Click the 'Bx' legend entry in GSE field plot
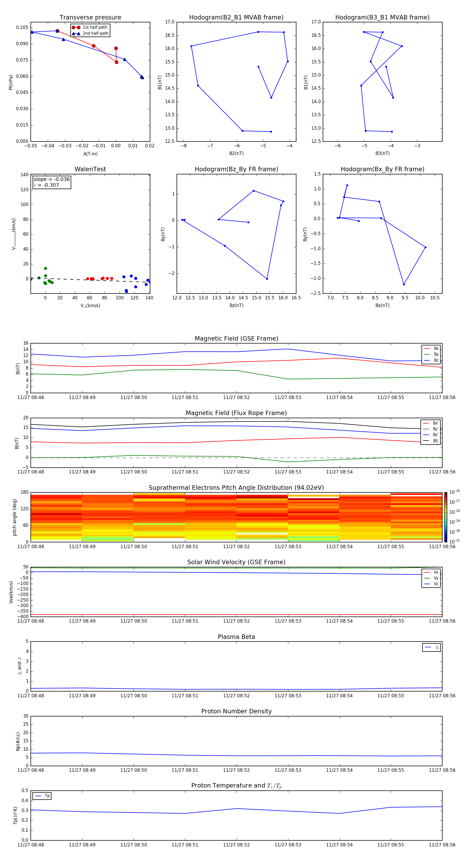 click(431, 349)
